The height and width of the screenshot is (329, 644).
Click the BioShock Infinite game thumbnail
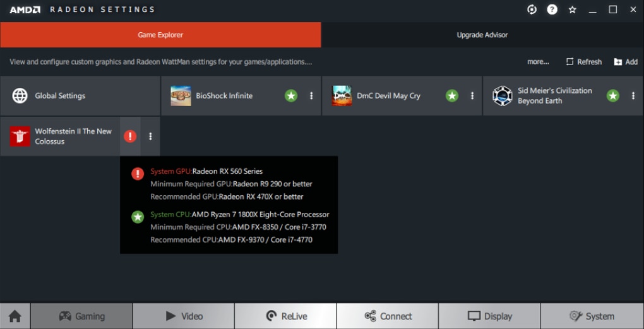click(x=181, y=96)
